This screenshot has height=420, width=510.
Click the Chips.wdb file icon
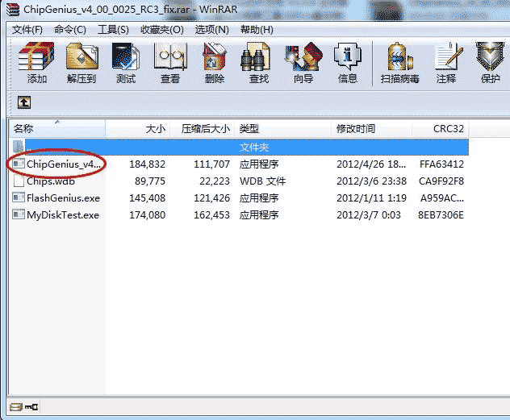tap(19, 181)
